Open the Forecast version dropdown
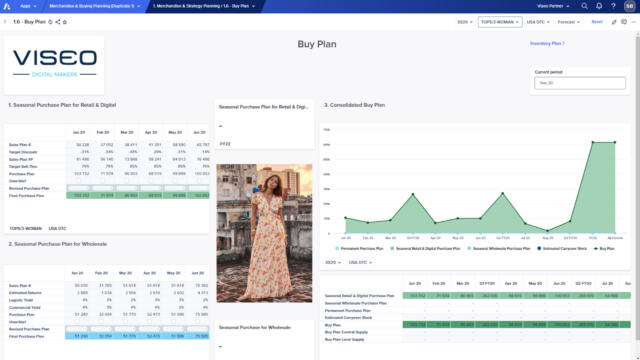This screenshot has width=640, height=360. 569,22
